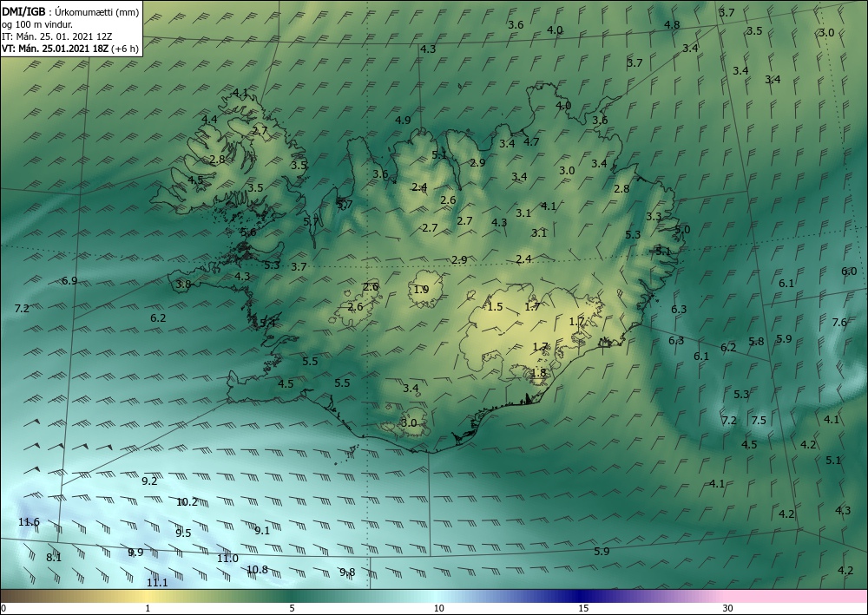Image resolution: width=868 pixels, height=615 pixels.
Task: Select the 9.9 value on the map
Action: point(135,552)
